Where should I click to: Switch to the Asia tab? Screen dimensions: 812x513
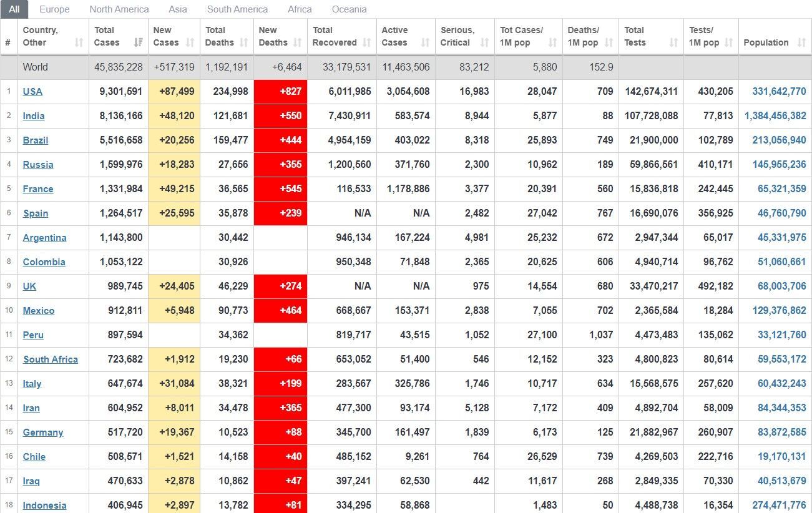tap(178, 9)
